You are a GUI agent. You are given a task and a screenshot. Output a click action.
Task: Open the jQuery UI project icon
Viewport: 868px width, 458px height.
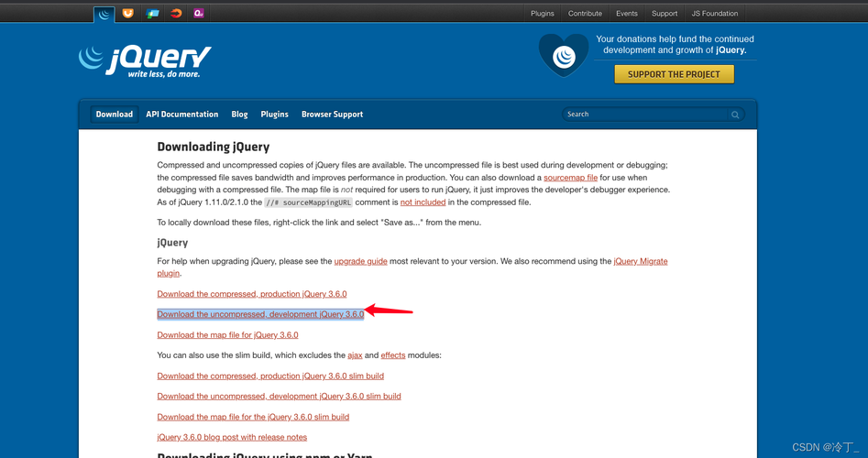[128, 13]
